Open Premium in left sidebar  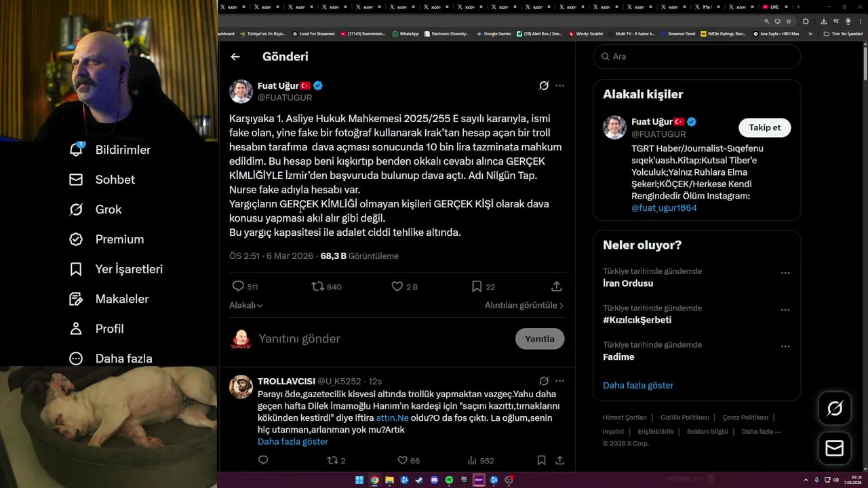(106, 239)
